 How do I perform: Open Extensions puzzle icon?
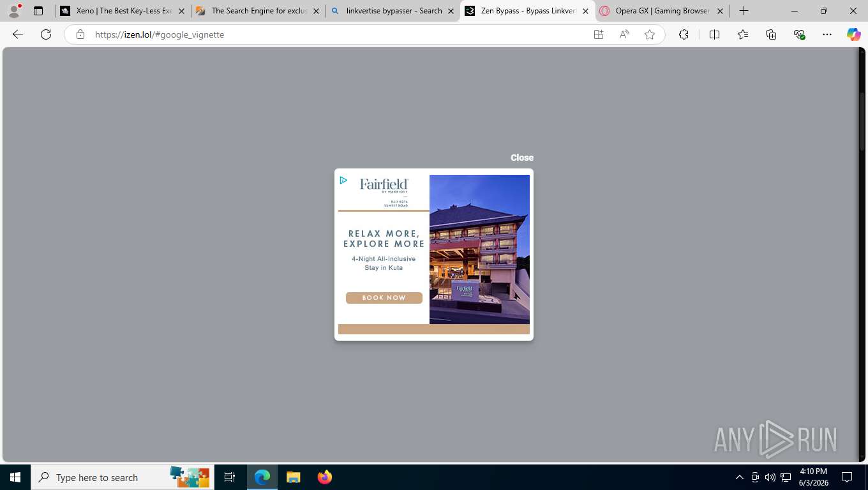684,34
